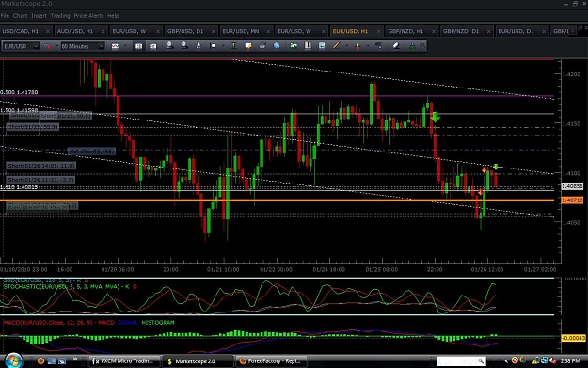Click the Short(01/26 11:27, -2.7) label
Screen dimensions: 588x368
coord(40,180)
